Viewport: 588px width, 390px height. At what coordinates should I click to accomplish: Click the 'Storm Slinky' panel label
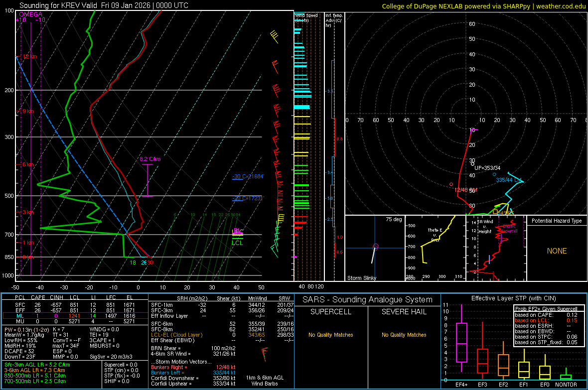(362, 278)
